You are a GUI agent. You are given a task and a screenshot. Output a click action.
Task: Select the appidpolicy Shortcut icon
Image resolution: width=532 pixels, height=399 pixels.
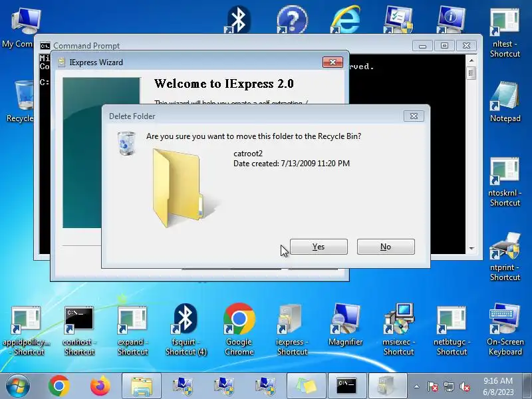pyautogui.click(x=26, y=331)
